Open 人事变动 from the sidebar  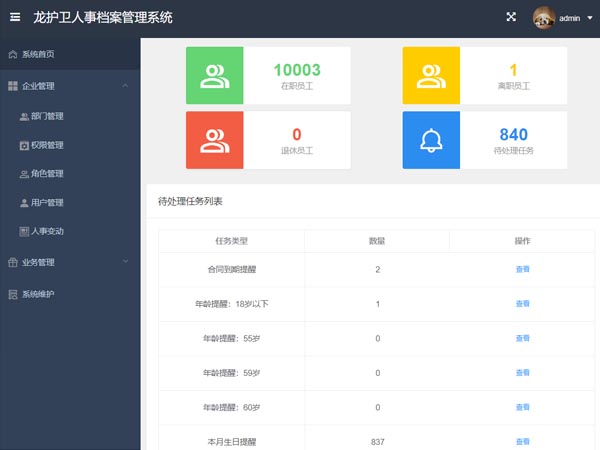pos(47,231)
